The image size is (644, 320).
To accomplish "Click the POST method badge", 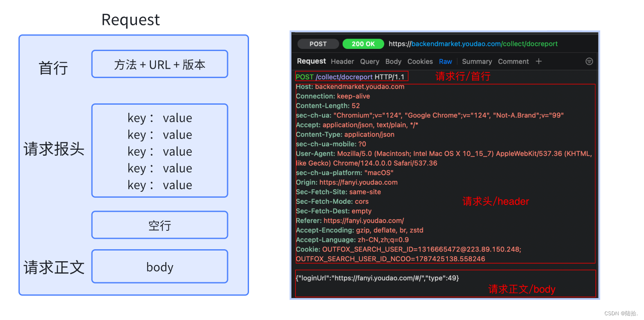I will tap(318, 44).
